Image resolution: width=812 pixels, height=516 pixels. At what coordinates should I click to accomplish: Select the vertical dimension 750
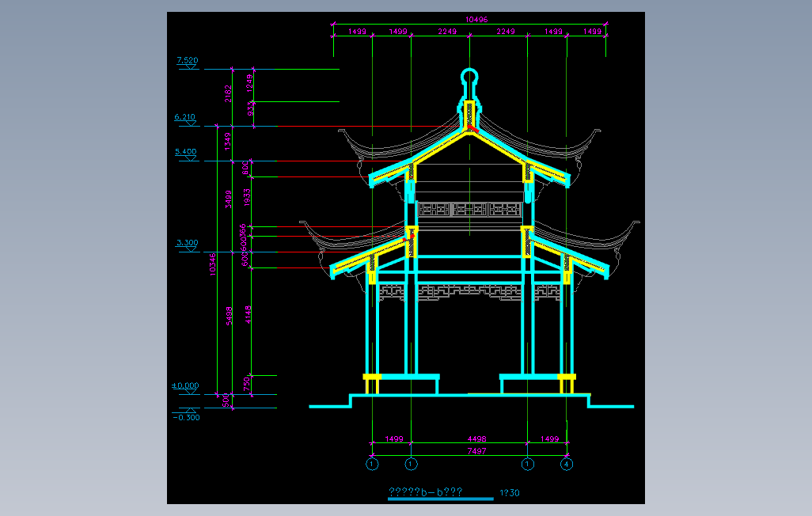tap(247, 384)
